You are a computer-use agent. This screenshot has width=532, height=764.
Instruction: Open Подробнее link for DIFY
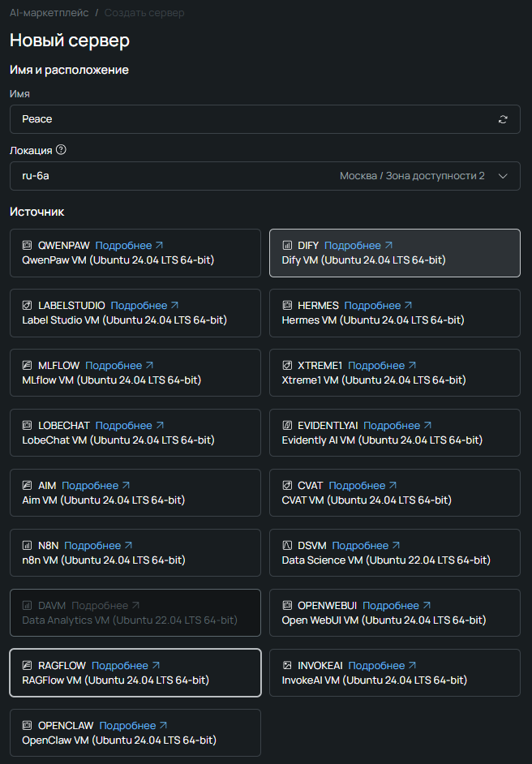[x=358, y=246]
